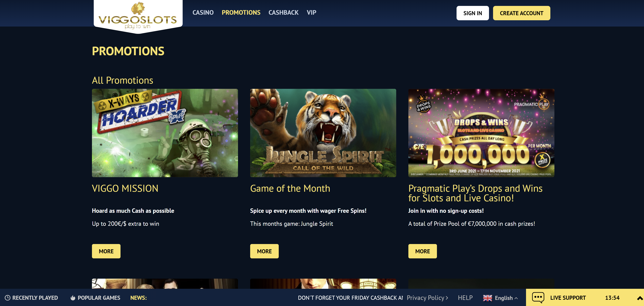Click the flame icon for Popular Games
This screenshot has height=306, width=644.
point(73,298)
